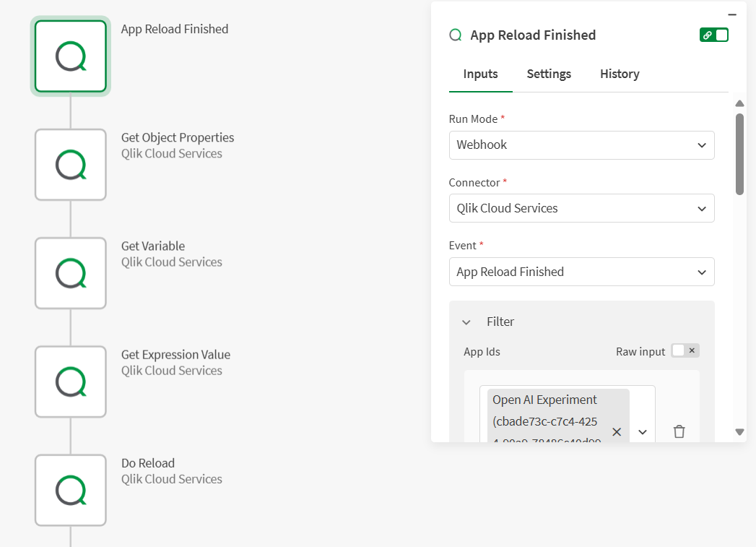This screenshot has width=756, height=547.
Task: Click the Qlik icon in panel header
Action: (x=456, y=35)
